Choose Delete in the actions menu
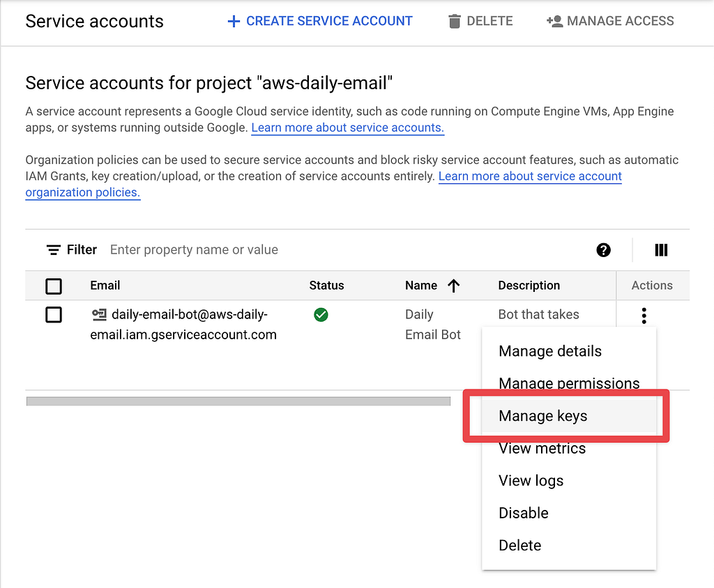The width and height of the screenshot is (714, 588). click(x=569, y=546)
